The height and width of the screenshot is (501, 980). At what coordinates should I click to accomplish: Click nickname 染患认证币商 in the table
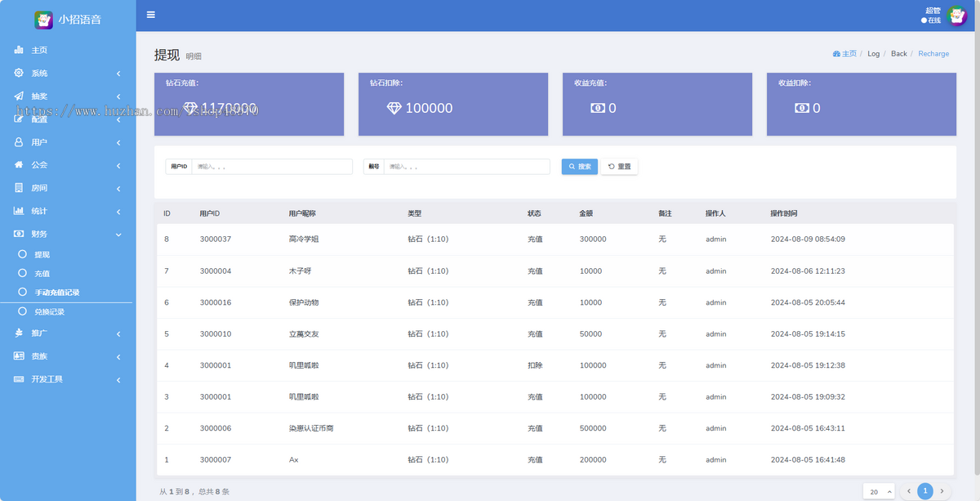click(311, 428)
